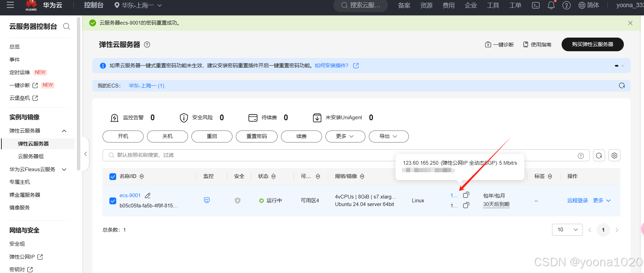This screenshot has width=644, height=273.
Task: Open the notification bell
Action: point(551,5)
